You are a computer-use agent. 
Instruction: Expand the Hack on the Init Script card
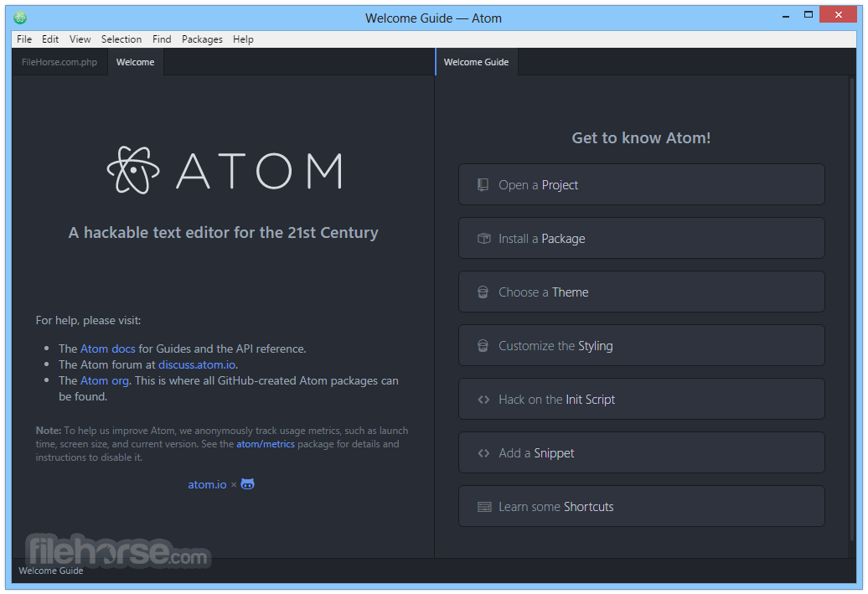coord(642,399)
